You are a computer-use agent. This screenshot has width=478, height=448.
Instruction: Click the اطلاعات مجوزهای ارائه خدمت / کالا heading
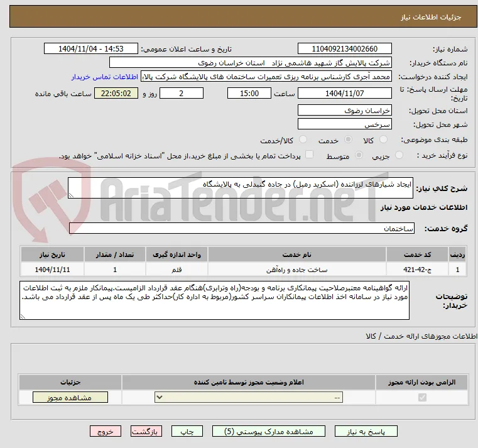[x=421, y=336]
